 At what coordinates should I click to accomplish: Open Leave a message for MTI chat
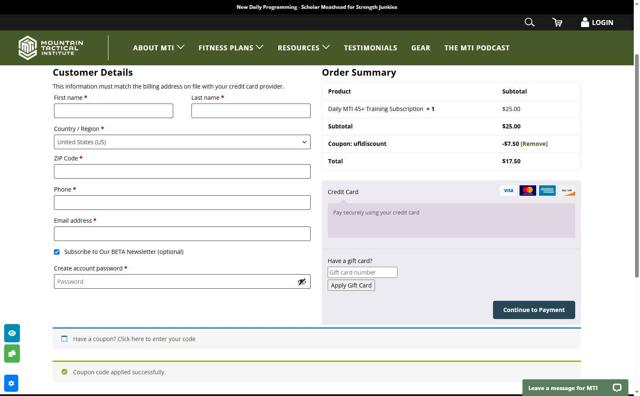coord(575,387)
